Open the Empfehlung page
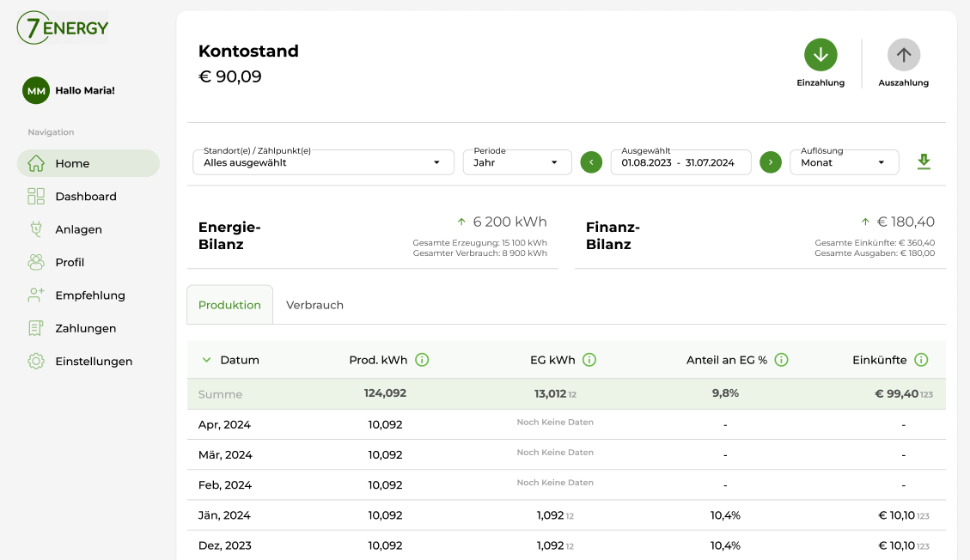Image resolution: width=970 pixels, height=560 pixels. 89,295
